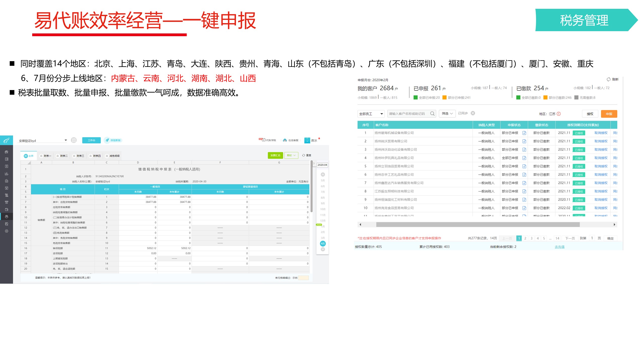The image size is (644, 362).
Task: Select 12月 in month timeline
Action: click(x=323, y=221)
